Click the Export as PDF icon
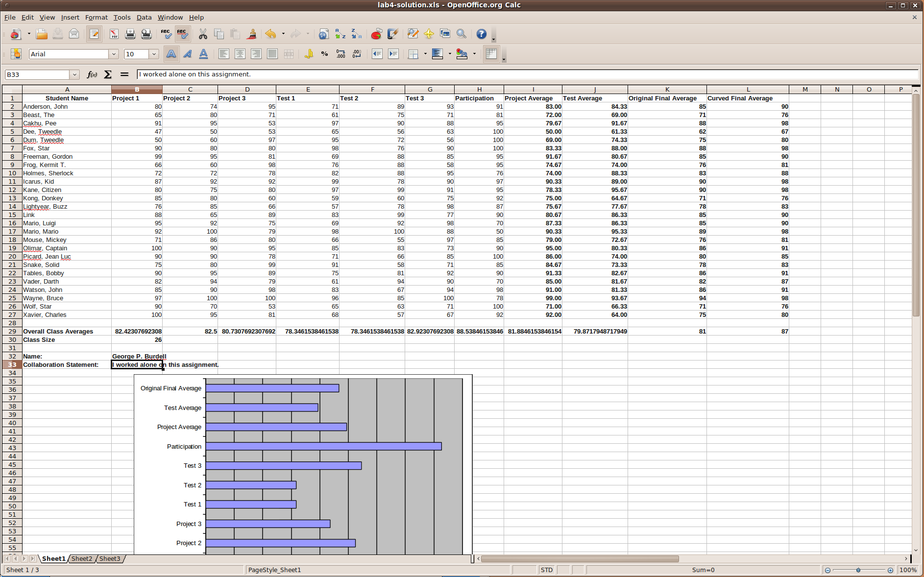Screen dimensions: 924x577 tap(114, 34)
